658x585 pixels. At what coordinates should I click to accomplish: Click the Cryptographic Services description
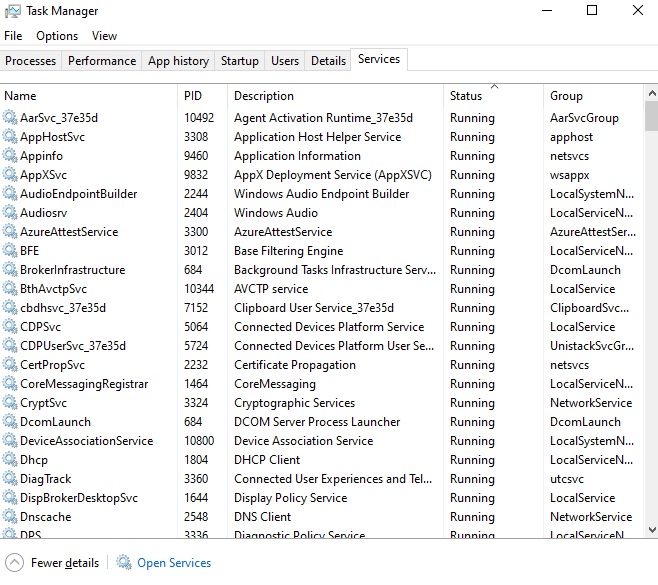coord(295,403)
